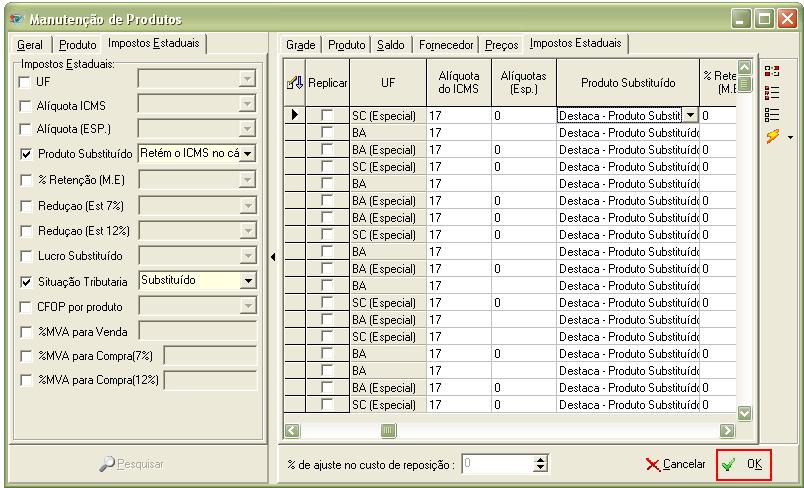The width and height of the screenshot is (804, 488).
Task: Click the Alíquotas (Esp.) column header
Action: click(524, 83)
